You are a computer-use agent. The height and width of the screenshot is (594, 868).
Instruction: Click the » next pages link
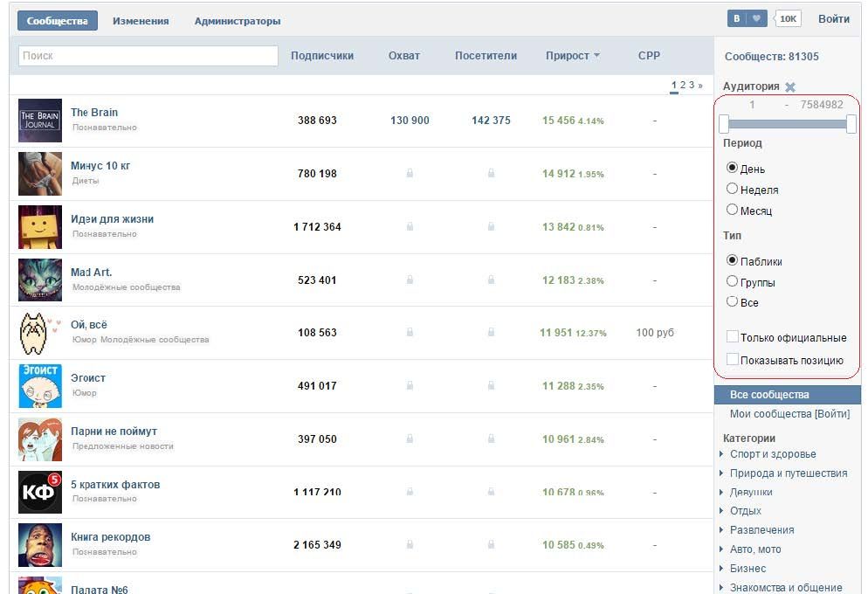(x=700, y=86)
